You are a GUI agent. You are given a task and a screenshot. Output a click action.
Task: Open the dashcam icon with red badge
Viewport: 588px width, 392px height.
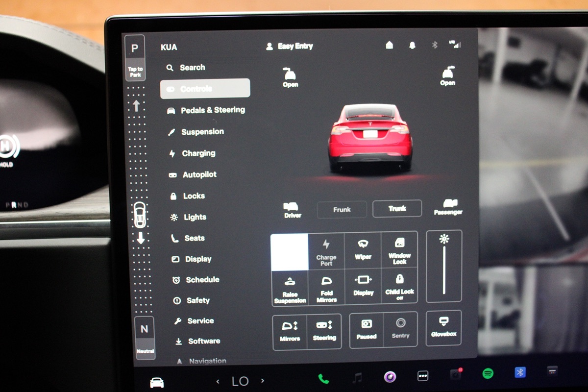[455, 374]
